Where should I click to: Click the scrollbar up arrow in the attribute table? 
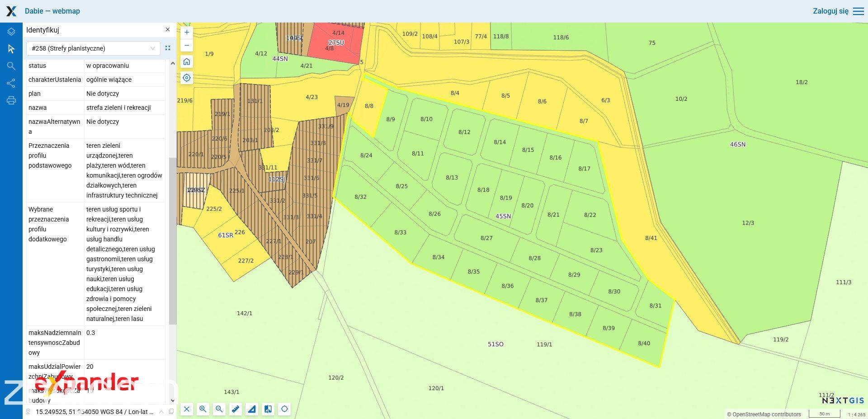[x=172, y=63]
